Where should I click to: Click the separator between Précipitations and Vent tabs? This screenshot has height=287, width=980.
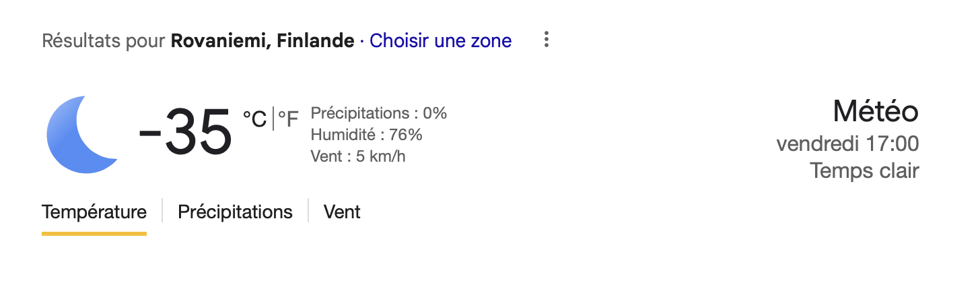pos(308,211)
